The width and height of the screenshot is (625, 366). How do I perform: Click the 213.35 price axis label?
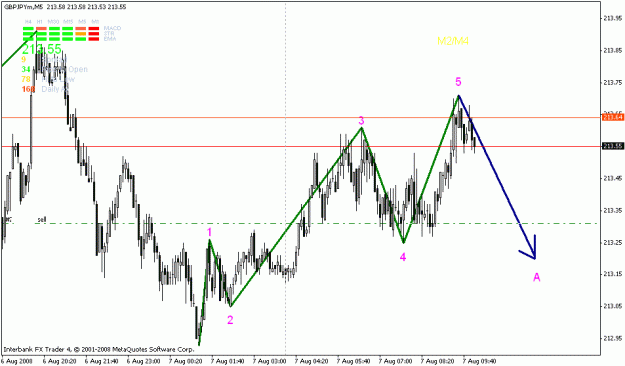click(613, 210)
